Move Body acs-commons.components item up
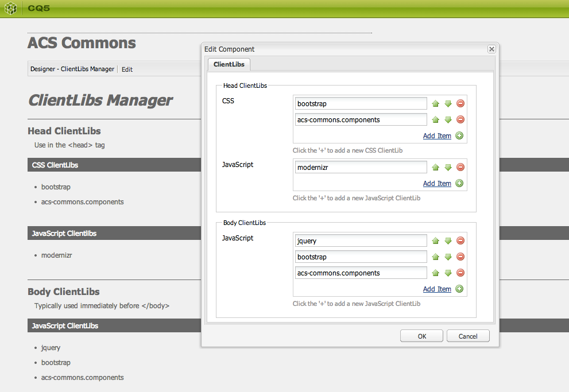The height and width of the screenshot is (392, 569). [435, 273]
